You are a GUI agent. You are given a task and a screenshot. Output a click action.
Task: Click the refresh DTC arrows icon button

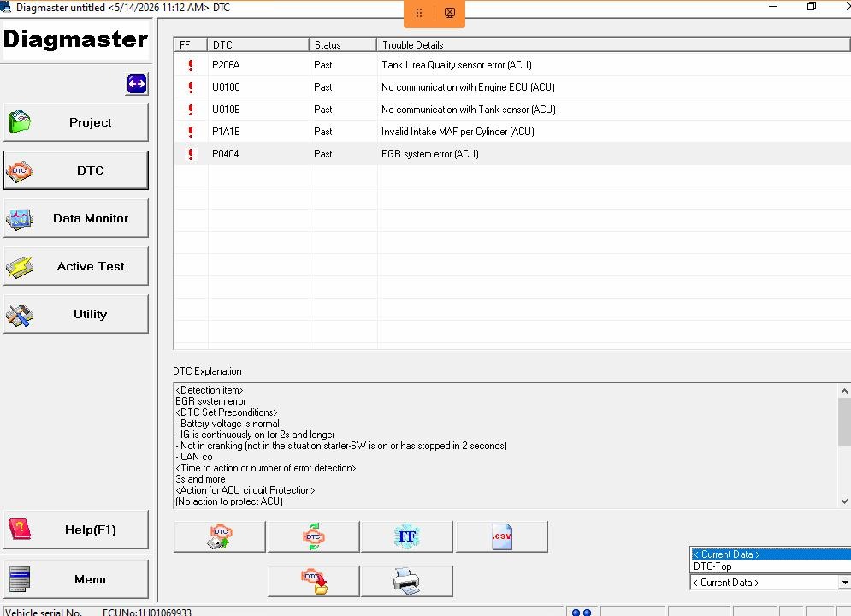click(314, 536)
